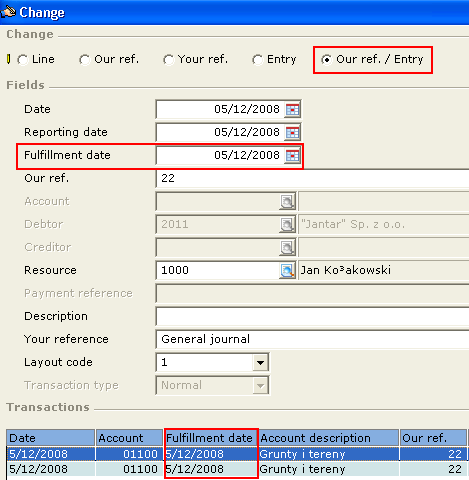The width and height of the screenshot is (469, 480).
Task: Expand the Layout code dropdown
Action: (260, 362)
